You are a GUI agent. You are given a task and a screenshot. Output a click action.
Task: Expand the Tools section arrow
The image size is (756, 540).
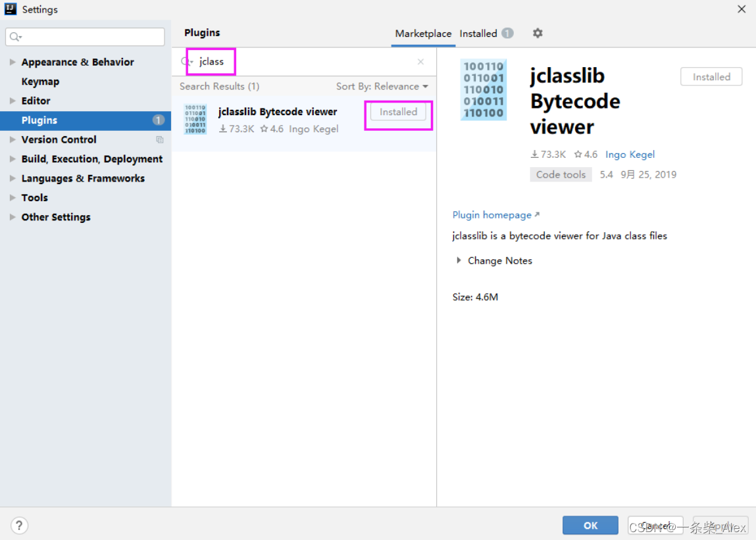13,197
